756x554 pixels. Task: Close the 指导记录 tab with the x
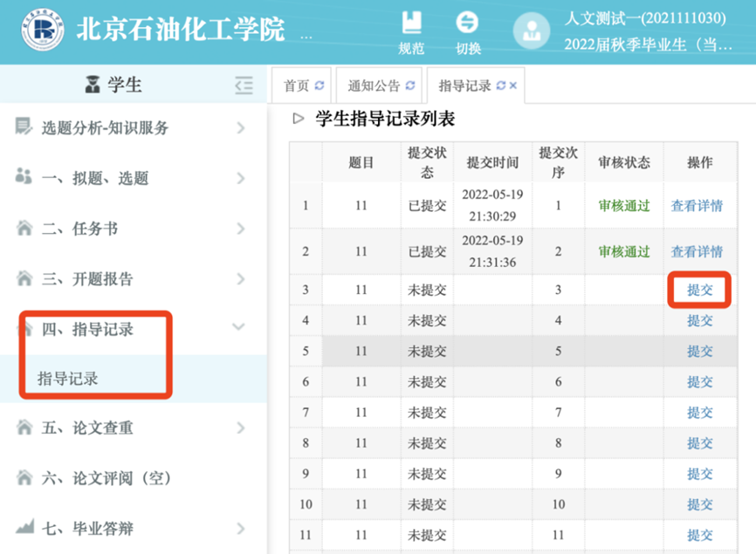(513, 85)
